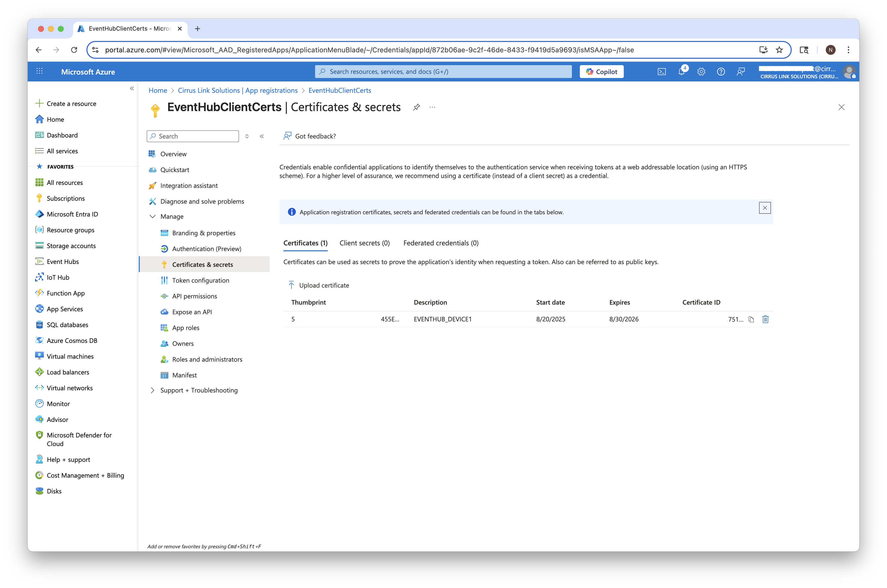Open Token configuration
887x588 pixels.
(x=200, y=280)
